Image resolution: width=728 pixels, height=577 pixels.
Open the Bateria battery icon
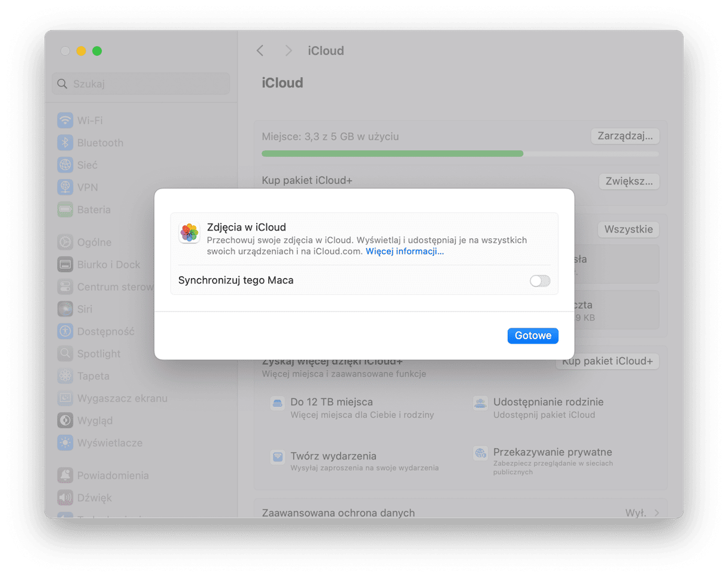65,210
